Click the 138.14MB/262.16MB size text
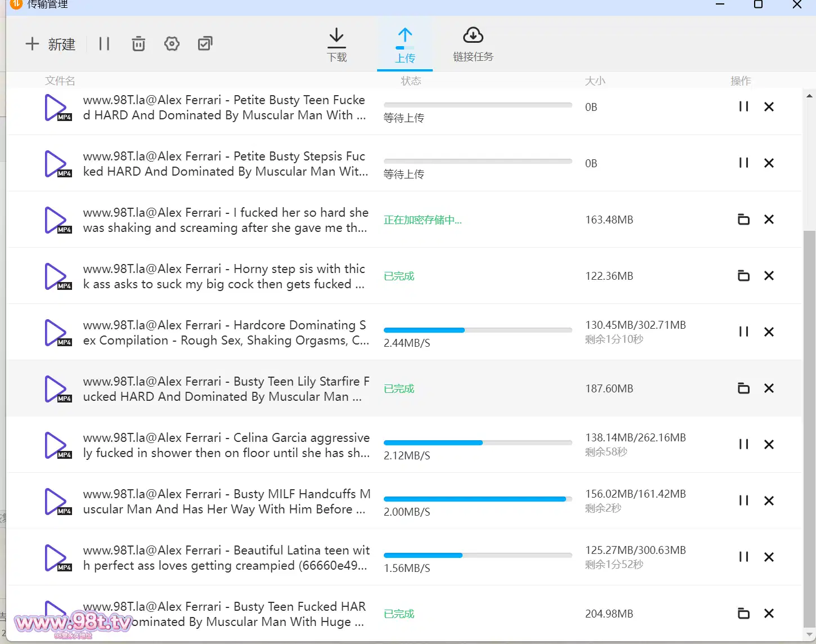 [x=635, y=437]
